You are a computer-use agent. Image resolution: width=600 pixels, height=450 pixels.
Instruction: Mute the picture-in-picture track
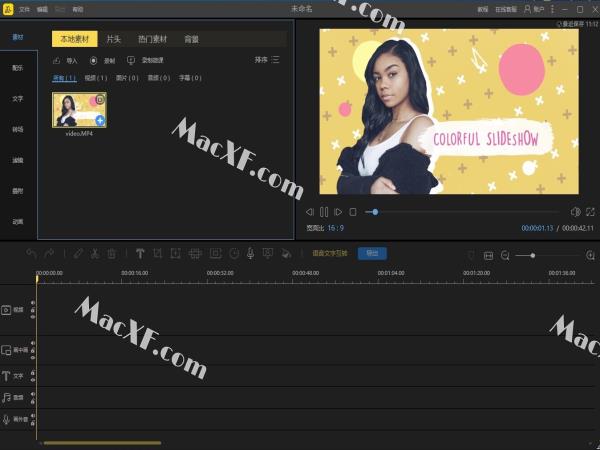click(x=33, y=343)
